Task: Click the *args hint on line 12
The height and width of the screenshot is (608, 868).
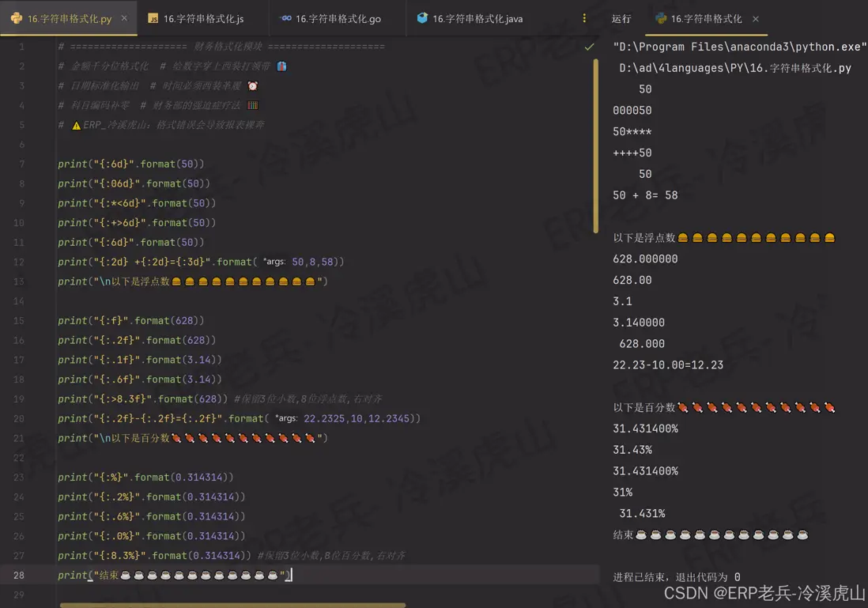Action: click(x=274, y=262)
